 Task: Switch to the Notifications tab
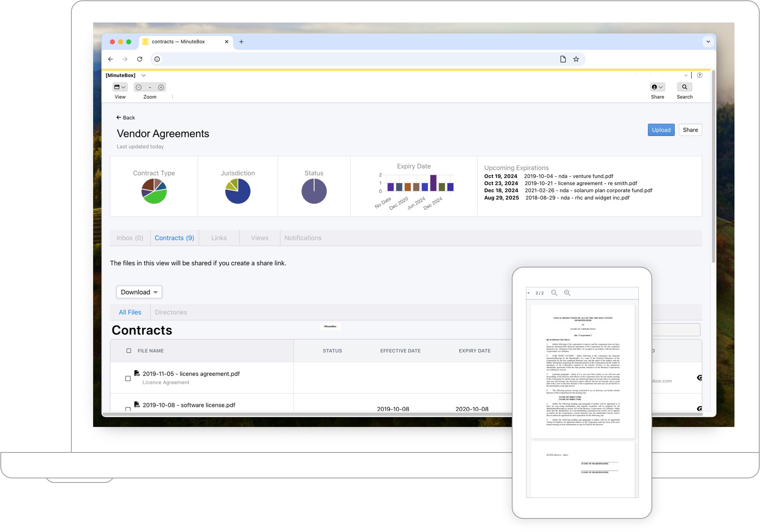303,238
